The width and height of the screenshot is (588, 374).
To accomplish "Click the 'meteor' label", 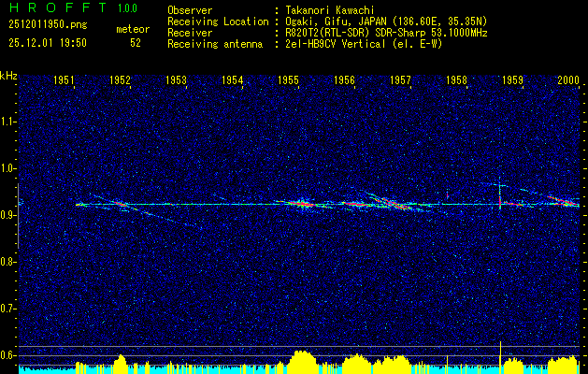I will coord(133,29).
